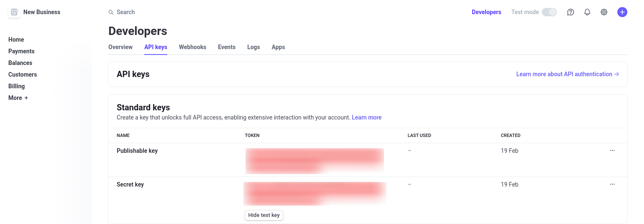The width and height of the screenshot is (644, 224).
Task: Expand the More sidebar menu
Action: (18, 98)
